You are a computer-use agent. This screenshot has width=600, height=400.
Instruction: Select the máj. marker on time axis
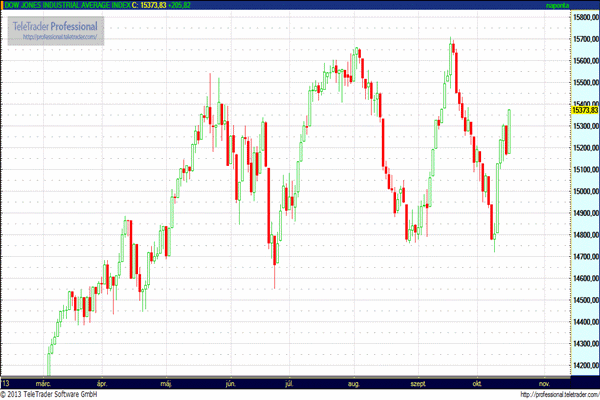(166, 383)
